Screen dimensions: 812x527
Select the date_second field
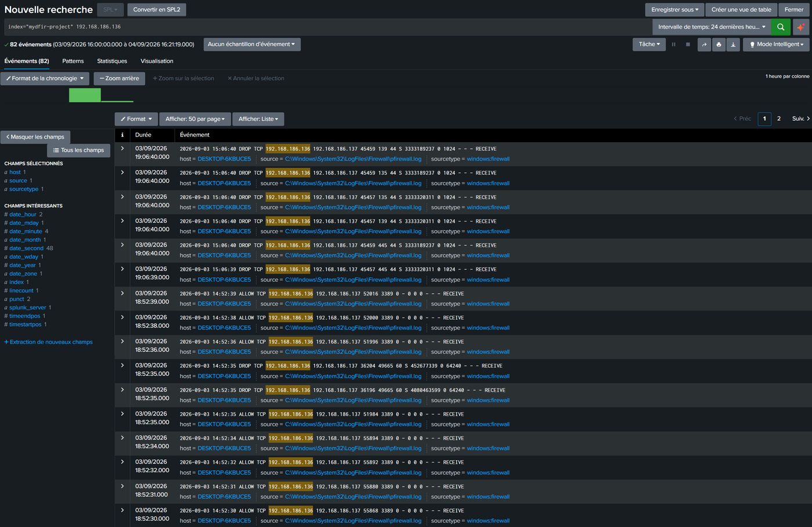(26, 248)
